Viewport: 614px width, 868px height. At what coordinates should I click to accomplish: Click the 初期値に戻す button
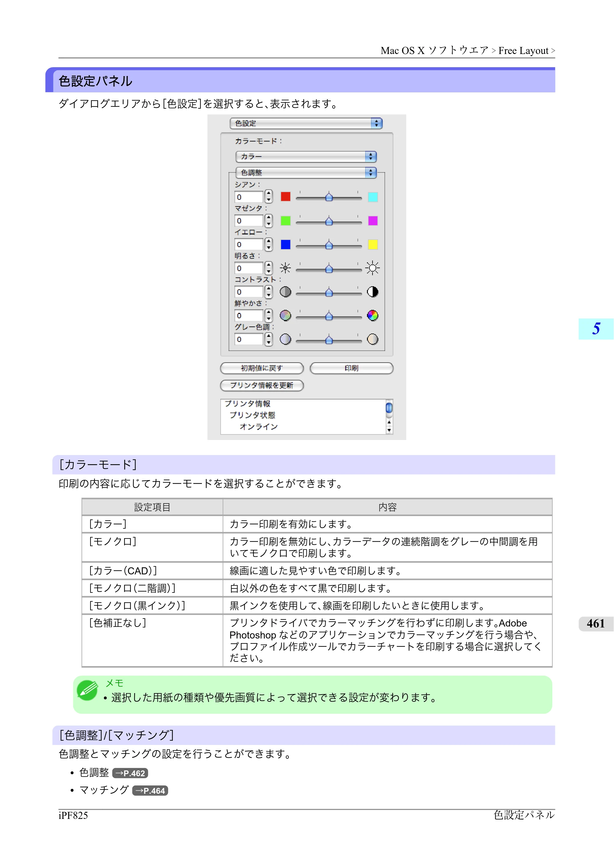coord(262,368)
